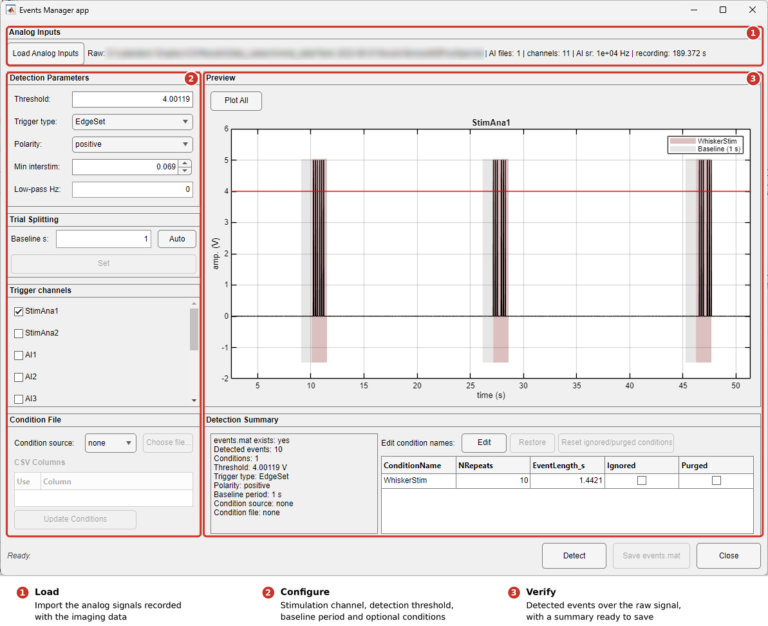Viewport: 768px width, 626px height.
Task: Click the Baseline s input field
Action: (103, 239)
